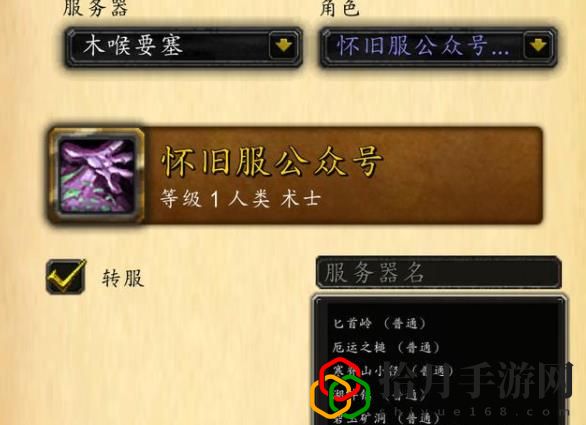Select 匕首岭 (普通) from server list

pos(379,323)
